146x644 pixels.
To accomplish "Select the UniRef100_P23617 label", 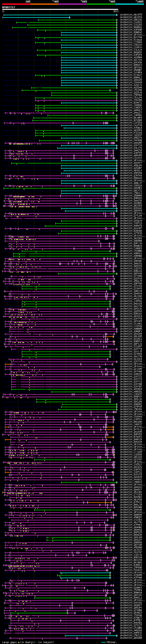I will 131,75.
